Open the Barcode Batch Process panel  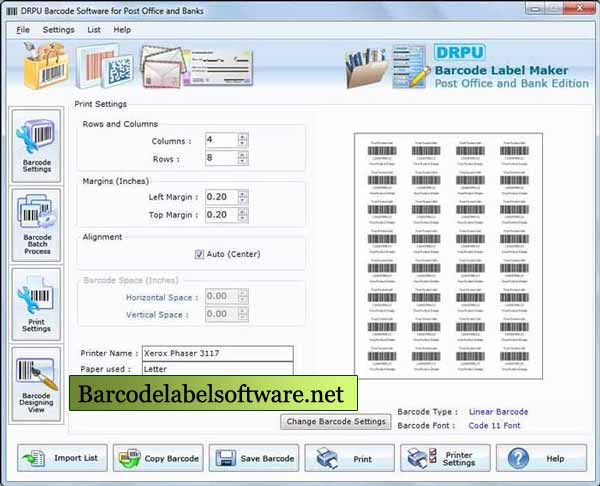(36, 225)
